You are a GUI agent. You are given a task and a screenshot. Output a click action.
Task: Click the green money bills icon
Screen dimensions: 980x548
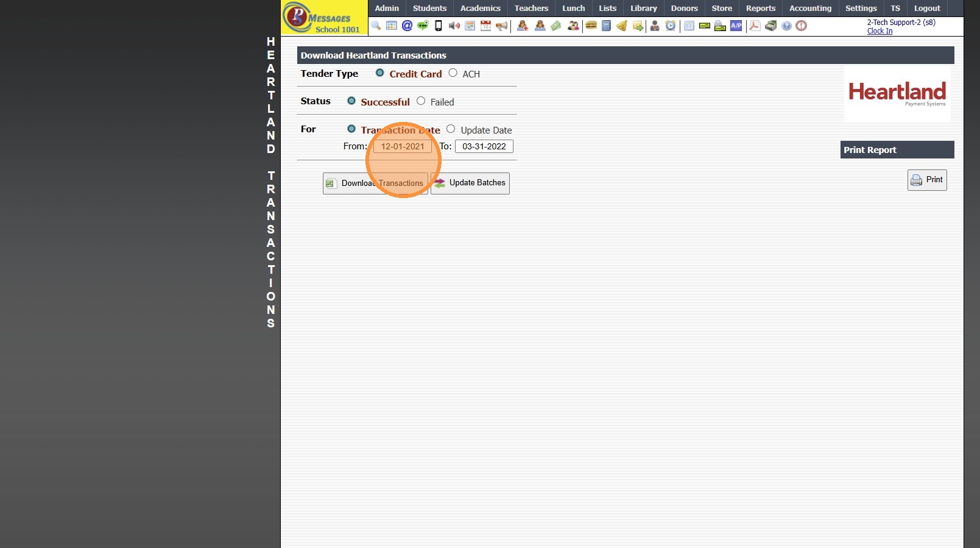coord(556,26)
